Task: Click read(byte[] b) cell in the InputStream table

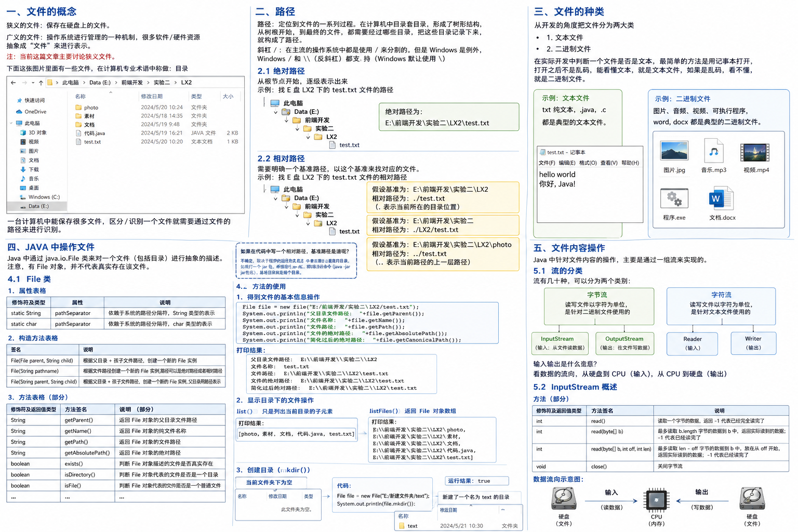Action: click(620, 435)
